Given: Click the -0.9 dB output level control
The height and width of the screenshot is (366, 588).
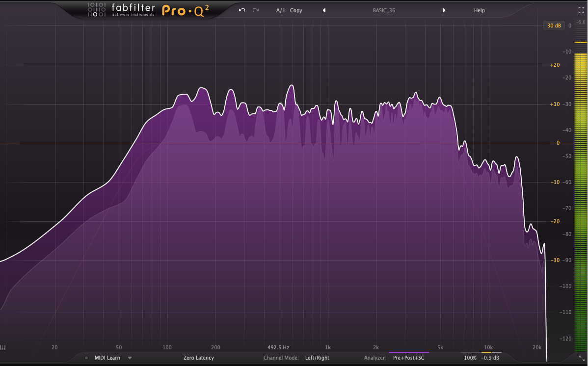Looking at the screenshot, I should click(490, 358).
